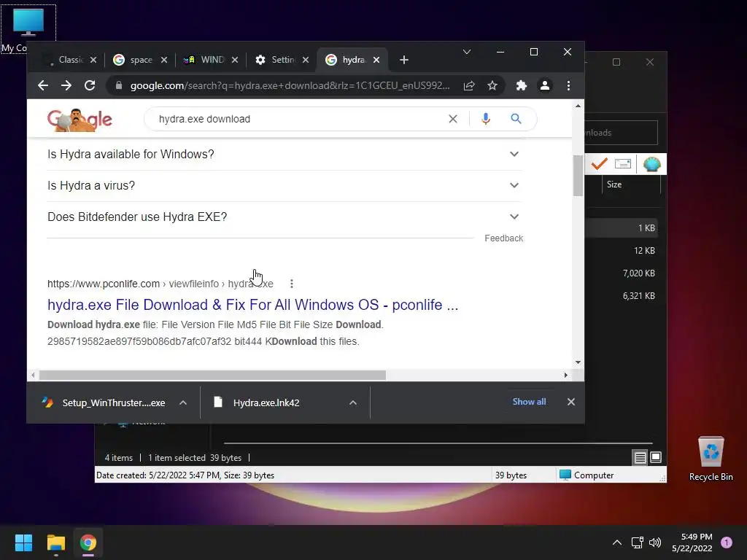This screenshot has height=560, width=747.
Task: Select the My Computer desktop icon
Action: pos(28,28)
